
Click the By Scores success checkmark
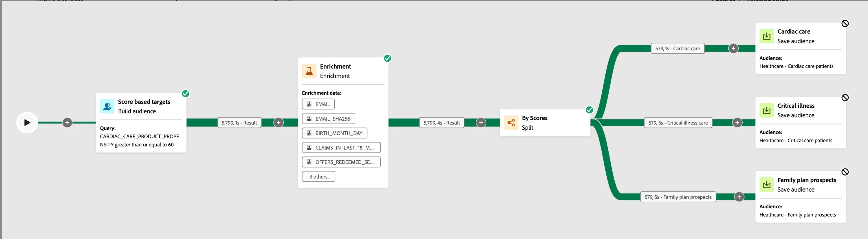[589, 110]
